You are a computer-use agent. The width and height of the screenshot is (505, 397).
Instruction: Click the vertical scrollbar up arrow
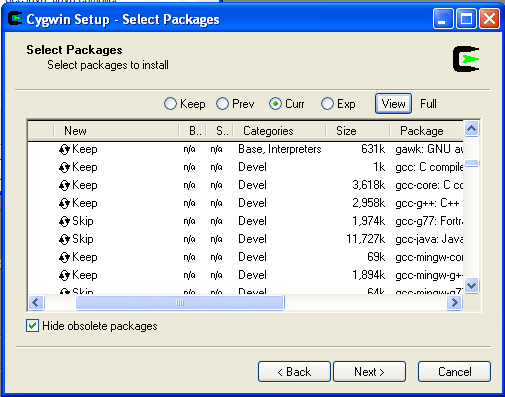click(x=472, y=129)
